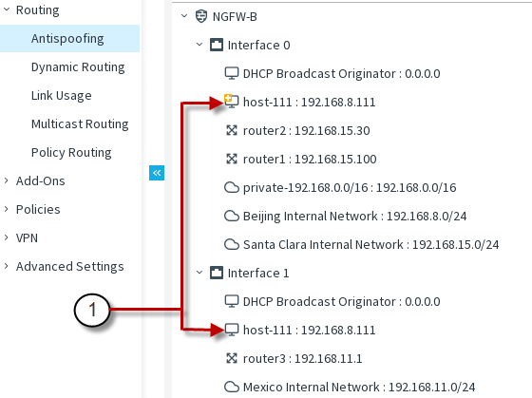Click the router3 router icon

tap(232, 358)
